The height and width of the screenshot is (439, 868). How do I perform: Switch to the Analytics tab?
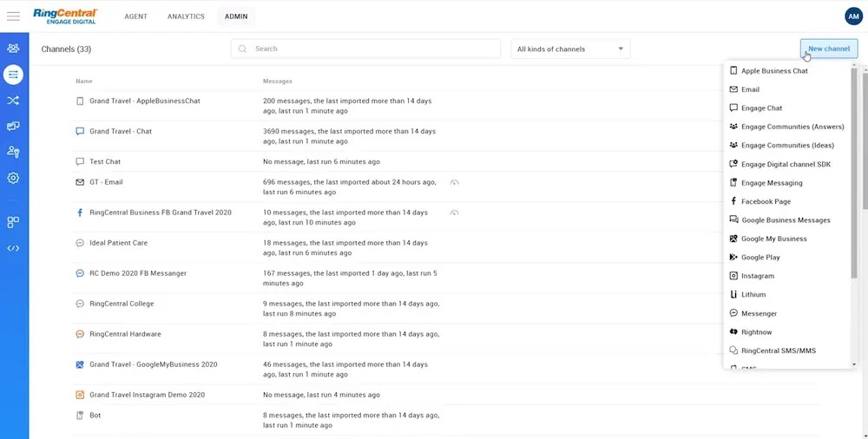click(186, 16)
